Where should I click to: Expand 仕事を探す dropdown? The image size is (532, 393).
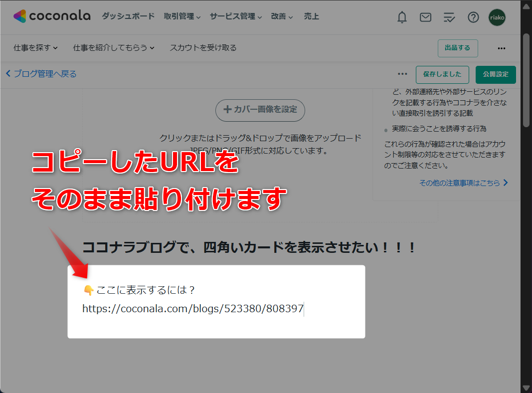click(35, 48)
